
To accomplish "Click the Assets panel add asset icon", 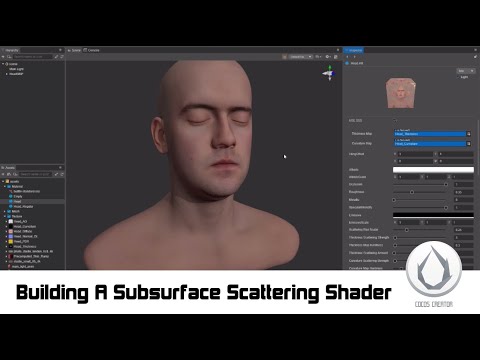I will point(3,174).
